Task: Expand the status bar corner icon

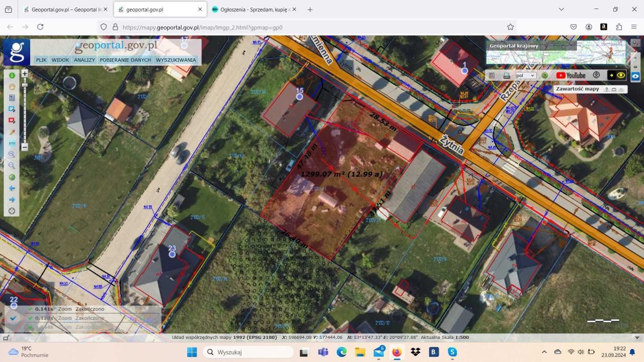Action: point(6,338)
